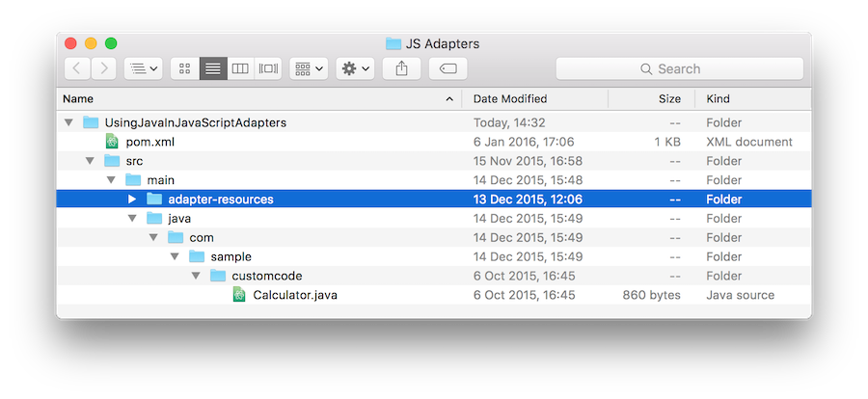This screenshot has width=868, height=399.
Task: Click the Edit Tags icon
Action: (448, 68)
